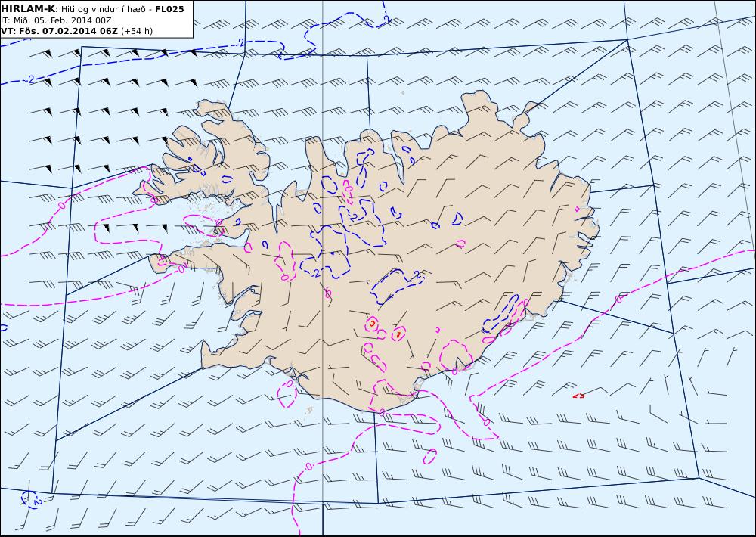Click the "(+54 h)" forecast offset text
756x537 pixels.
point(136,31)
